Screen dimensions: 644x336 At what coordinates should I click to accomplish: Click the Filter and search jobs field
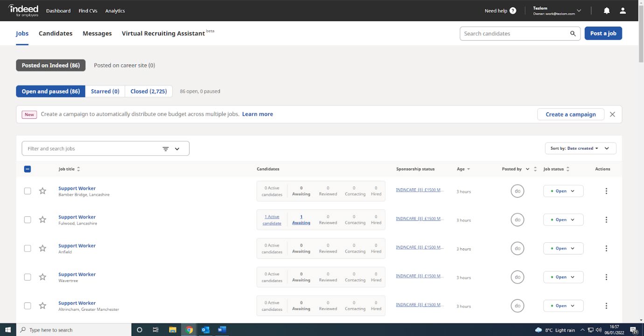click(91, 149)
